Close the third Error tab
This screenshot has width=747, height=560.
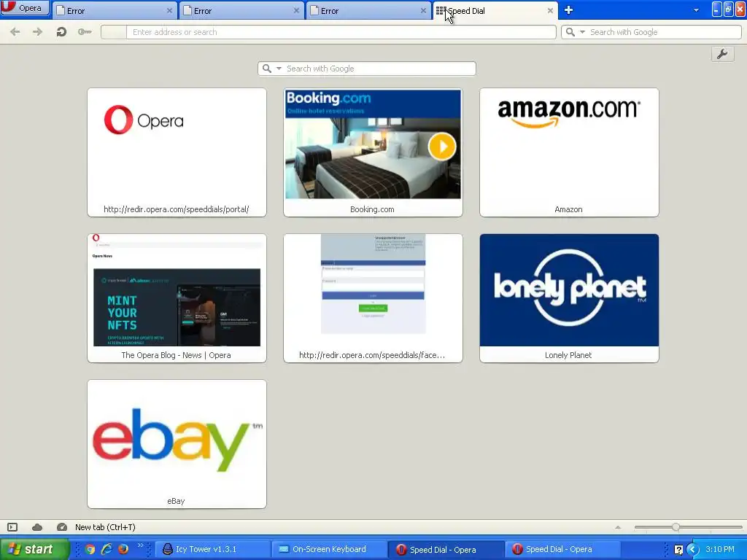click(x=423, y=10)
